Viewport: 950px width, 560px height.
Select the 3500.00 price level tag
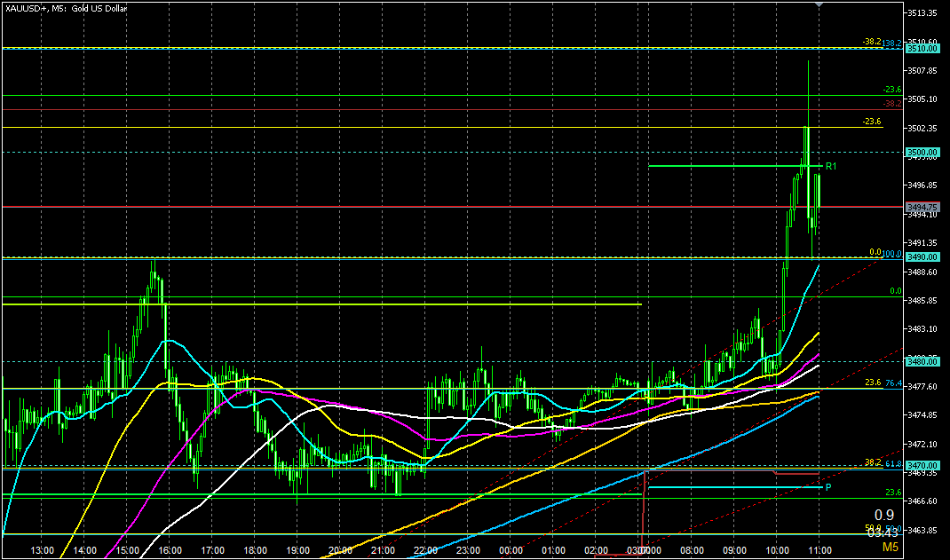[x=922, y=153]
